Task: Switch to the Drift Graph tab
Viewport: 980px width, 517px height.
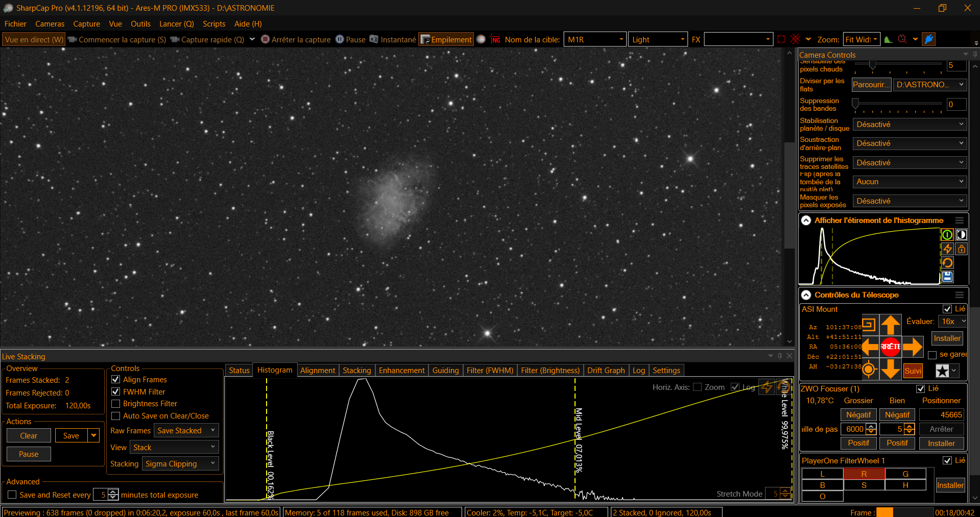Action: pos(606,370)
